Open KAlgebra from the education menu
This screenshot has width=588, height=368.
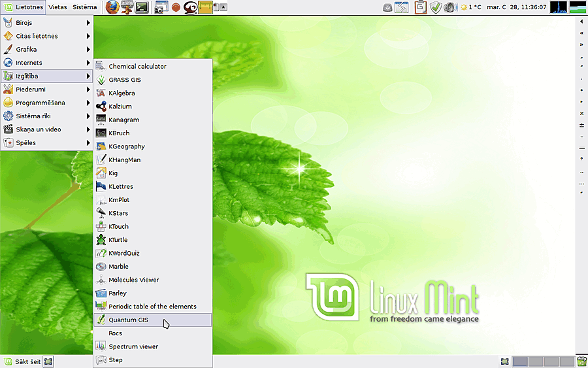[153, 93]
